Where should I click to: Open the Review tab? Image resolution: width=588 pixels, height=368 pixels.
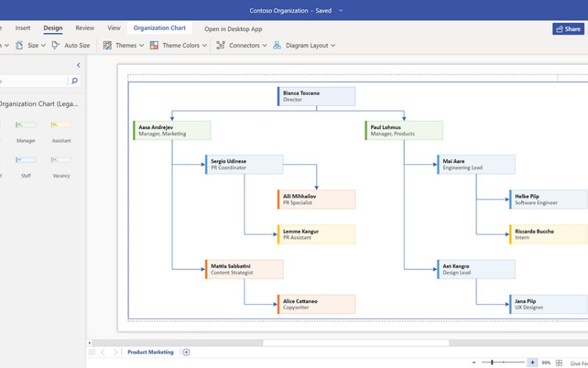85,28
